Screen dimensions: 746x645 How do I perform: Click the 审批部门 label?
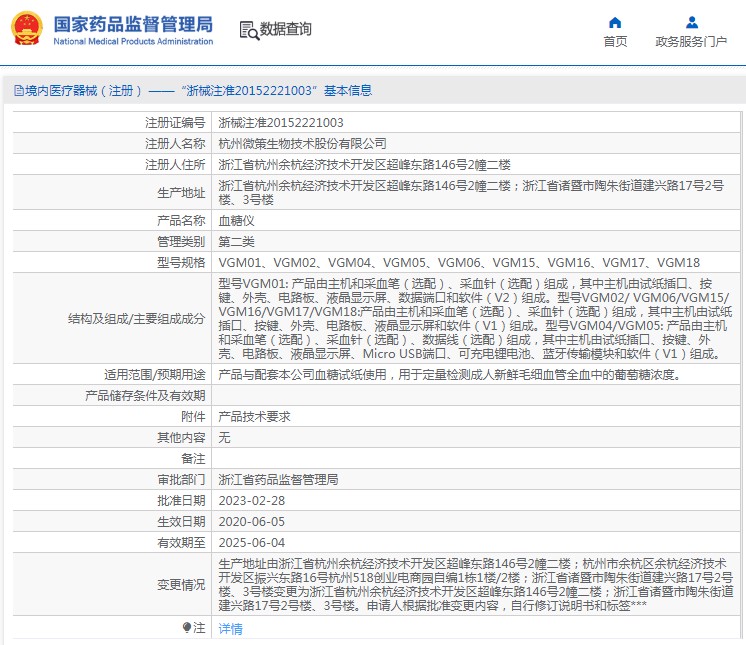coord(181,479)
